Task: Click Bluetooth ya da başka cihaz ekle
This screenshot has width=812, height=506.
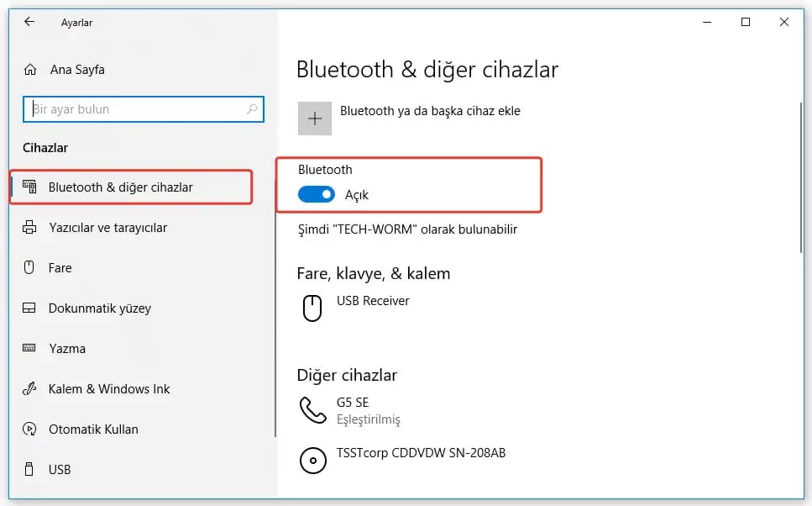Action: point(430,110)
